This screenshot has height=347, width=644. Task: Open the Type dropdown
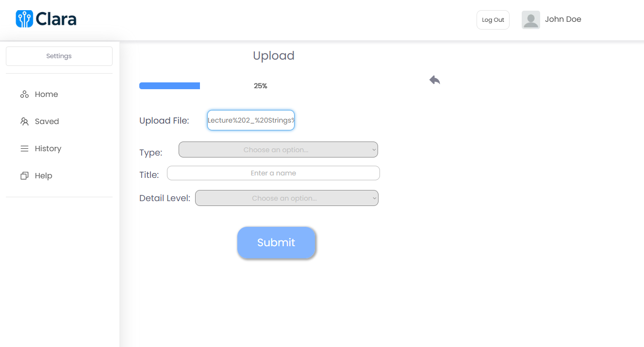tap(278, 150)
